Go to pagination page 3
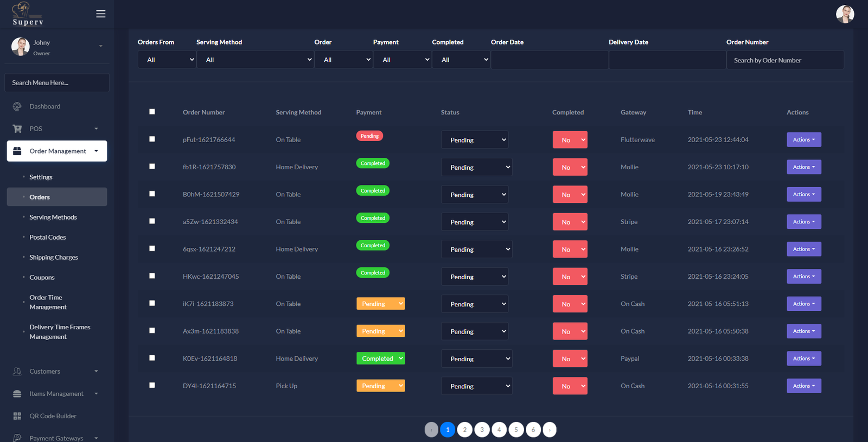Screen dimensions: 868x442 [482, 430]
